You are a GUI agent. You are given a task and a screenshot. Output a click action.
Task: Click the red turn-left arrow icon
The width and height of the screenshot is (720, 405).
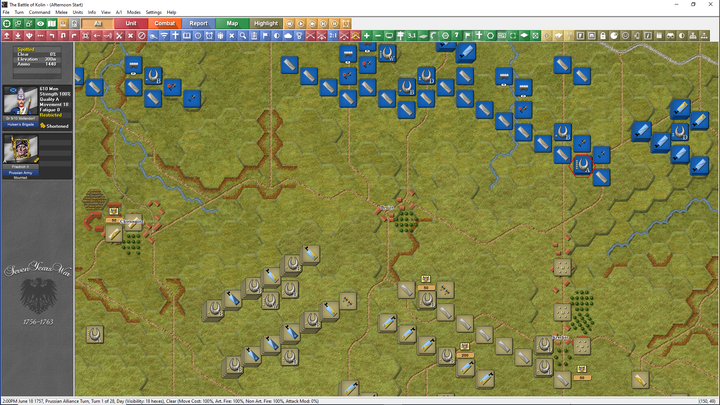(51, 35)
